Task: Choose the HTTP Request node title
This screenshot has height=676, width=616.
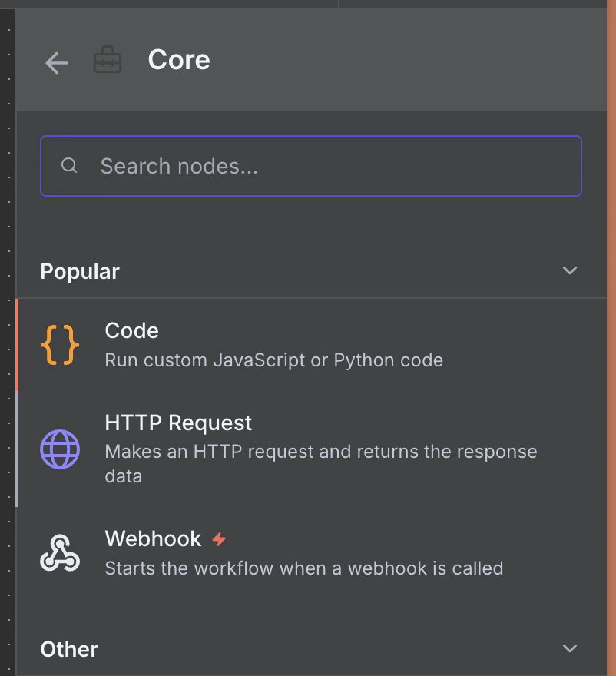Action: tap(178, 423)
